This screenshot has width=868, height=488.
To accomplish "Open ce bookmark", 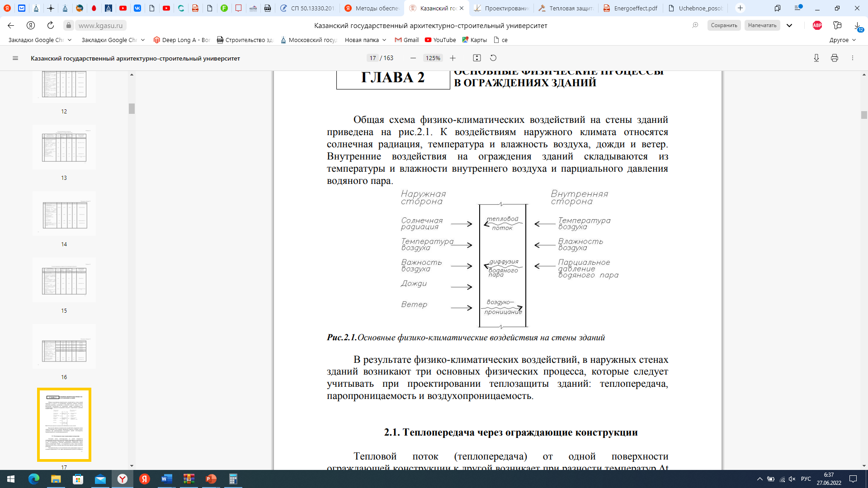I will [x=500, y=40].
